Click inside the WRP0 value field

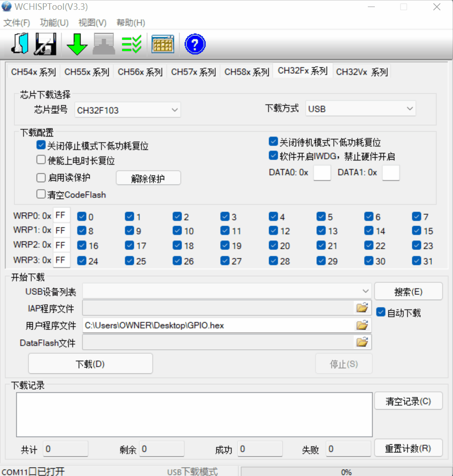(61, 215)
